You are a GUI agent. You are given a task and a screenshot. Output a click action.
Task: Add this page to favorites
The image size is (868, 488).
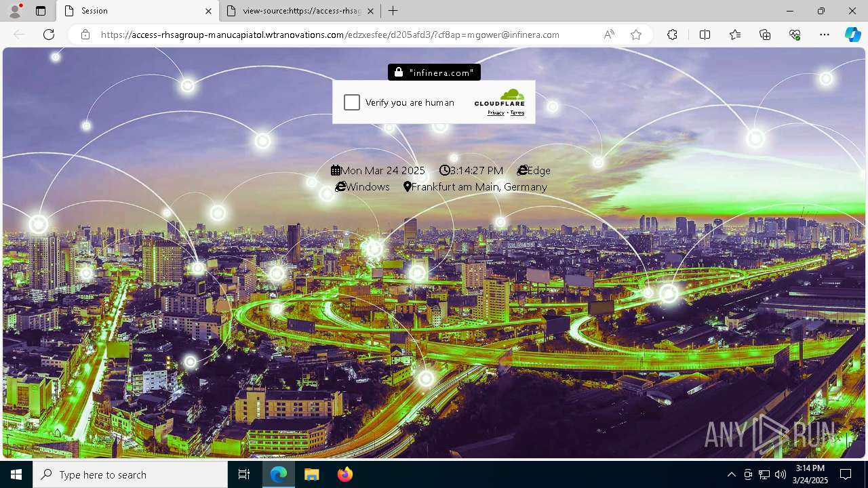point(636,35)
